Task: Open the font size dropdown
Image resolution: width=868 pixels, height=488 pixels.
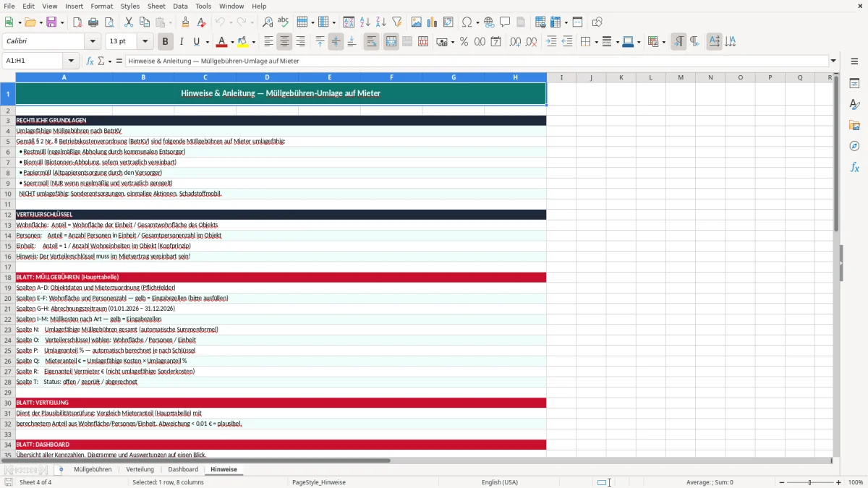Action: pos(145,42)
